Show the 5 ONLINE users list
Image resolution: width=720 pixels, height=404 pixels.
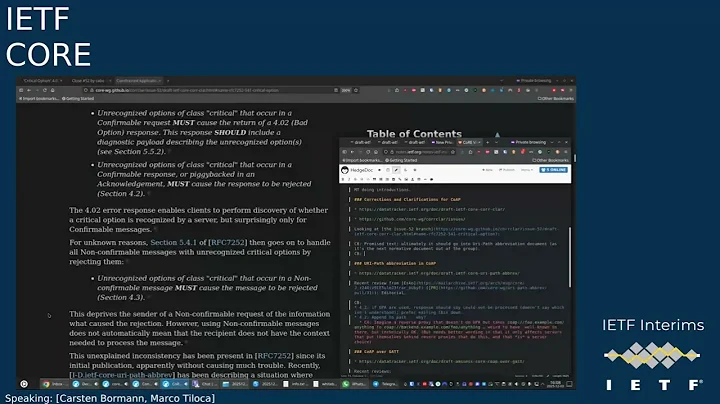[x=553, y=170]
